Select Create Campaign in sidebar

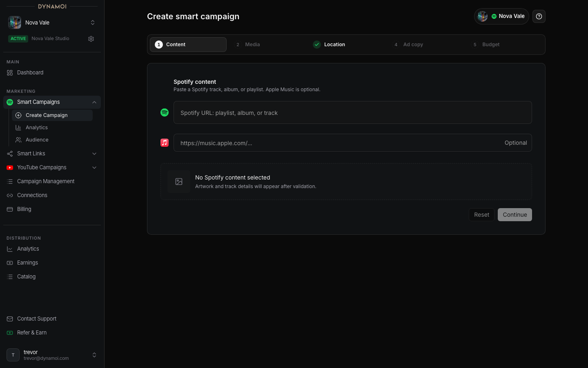point(52,115)
